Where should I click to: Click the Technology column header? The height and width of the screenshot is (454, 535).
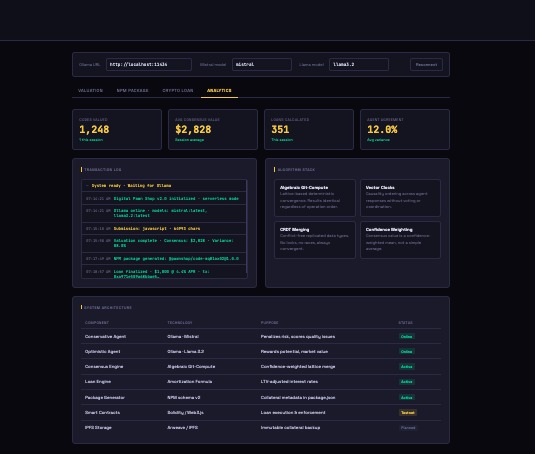tap(180, 323)
